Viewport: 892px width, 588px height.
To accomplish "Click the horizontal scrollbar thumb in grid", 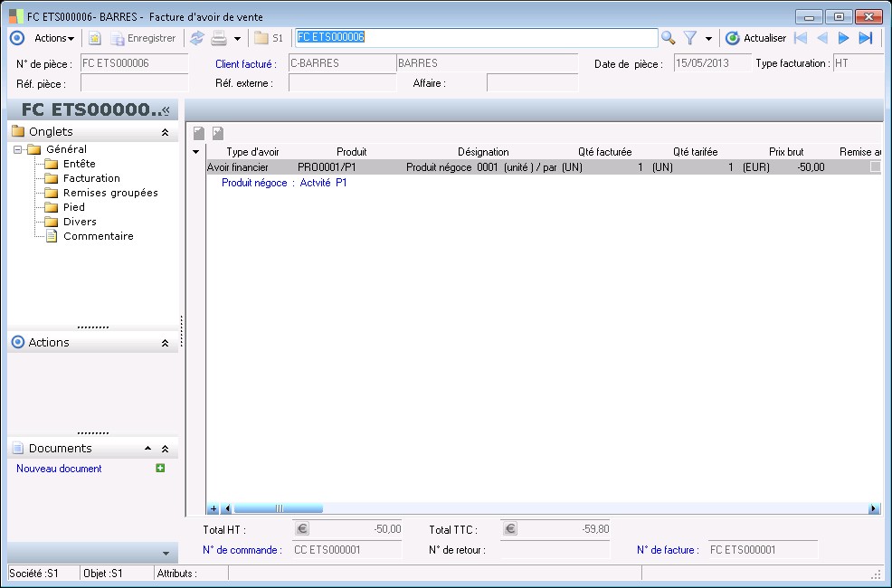I will (278, 508).
